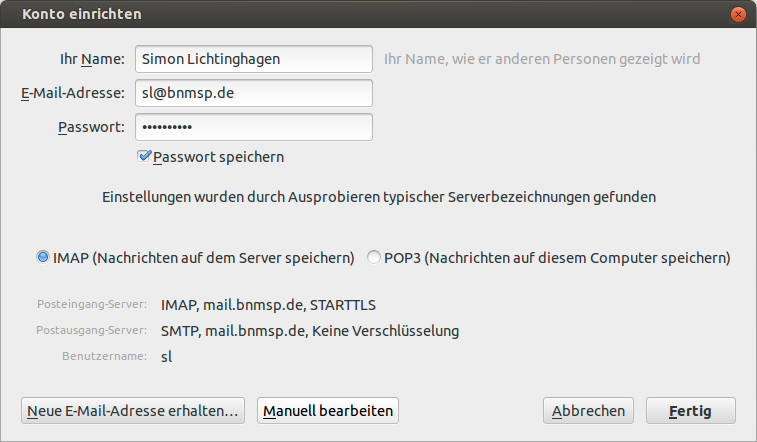Click IMAP Nachrichten auf dem Server label

pos(203,258)
